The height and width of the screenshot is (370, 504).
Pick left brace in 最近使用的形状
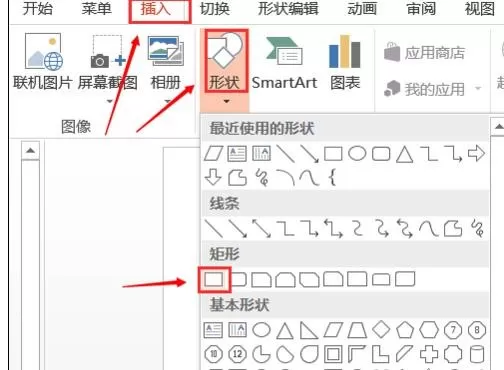[332, 177]
